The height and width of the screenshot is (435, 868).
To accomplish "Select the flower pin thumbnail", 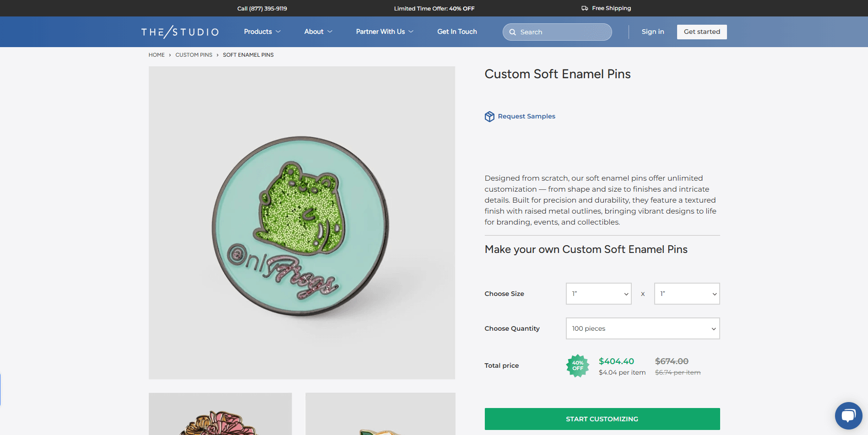I will (x=220, y=414).
